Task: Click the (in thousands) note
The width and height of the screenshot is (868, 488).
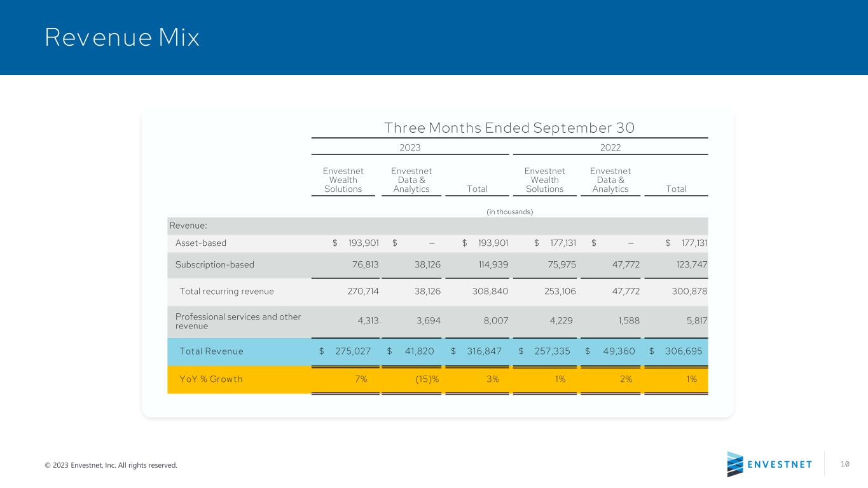Action: pyautogui.click(x=509, y=212)
